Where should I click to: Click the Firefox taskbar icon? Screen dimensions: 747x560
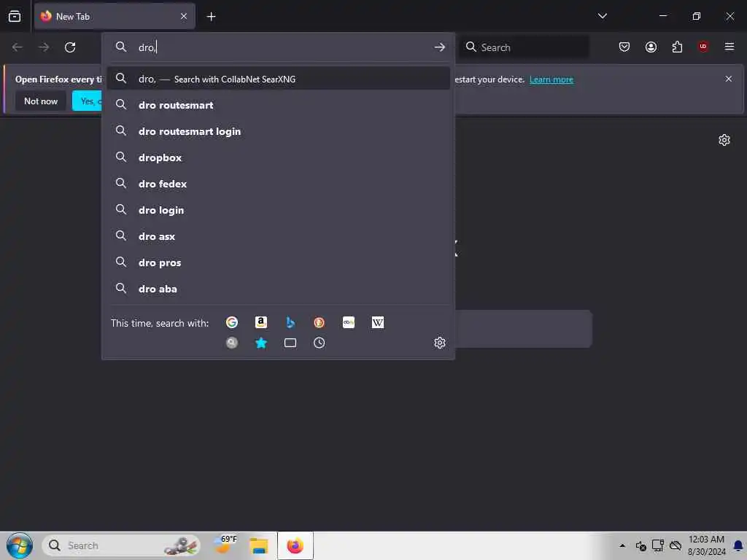tap(295, 545)
